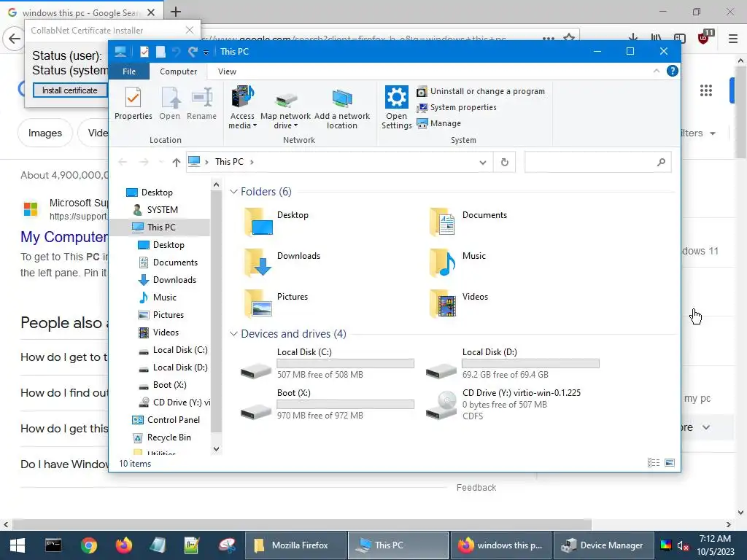This screenshot has height=560, width=747.
Task: Switch to the Computer ribbon tab
Action: 178,71
